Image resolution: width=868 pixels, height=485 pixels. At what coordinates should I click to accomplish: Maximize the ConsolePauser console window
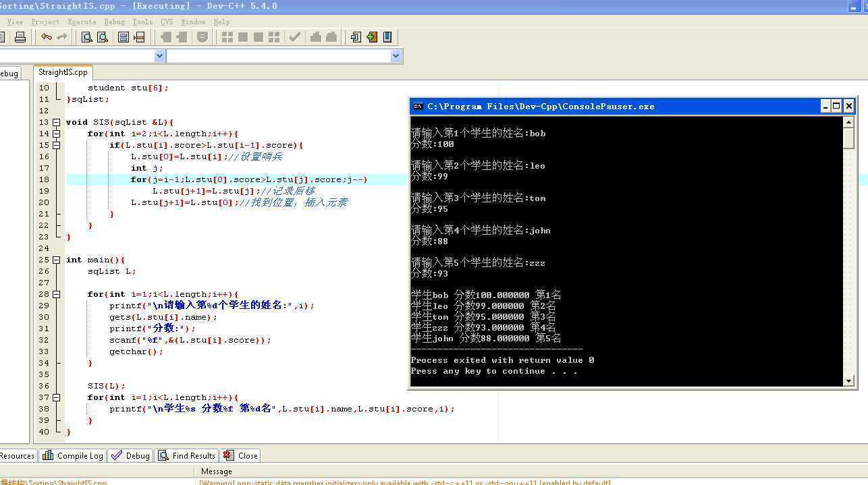click(x=836, y=106)
